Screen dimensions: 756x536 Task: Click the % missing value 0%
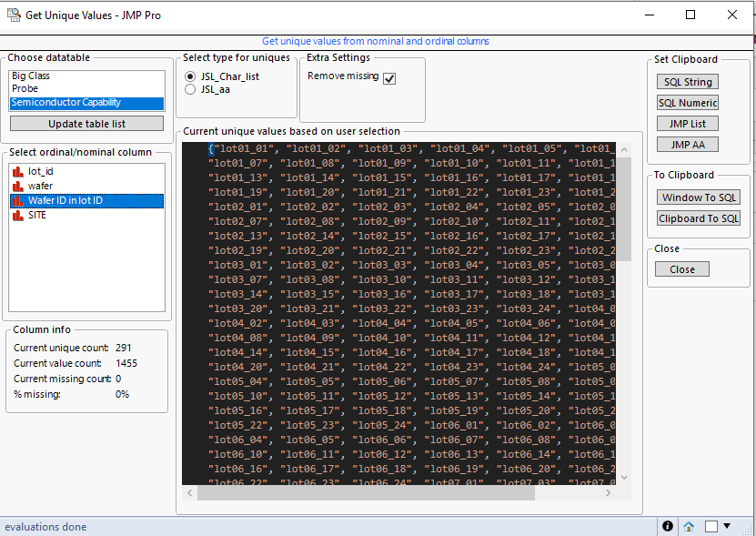click(123, 394)
